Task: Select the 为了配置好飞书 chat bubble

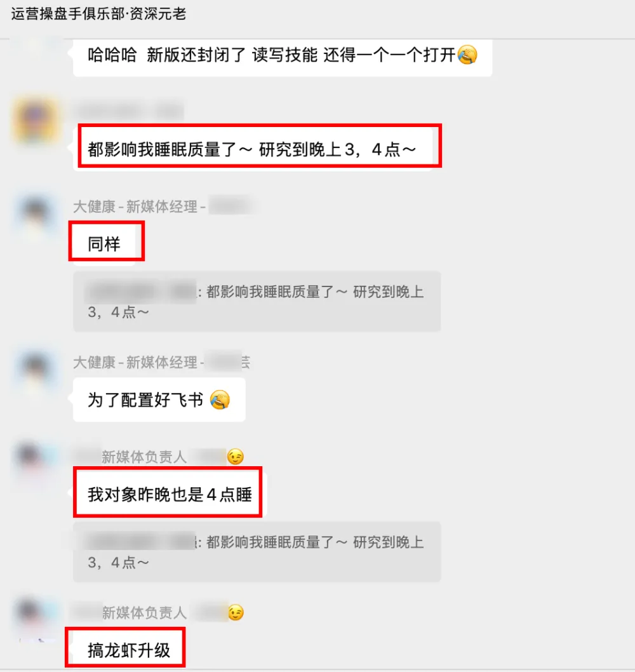Action: pyautogui.click(x=159, y=400)
